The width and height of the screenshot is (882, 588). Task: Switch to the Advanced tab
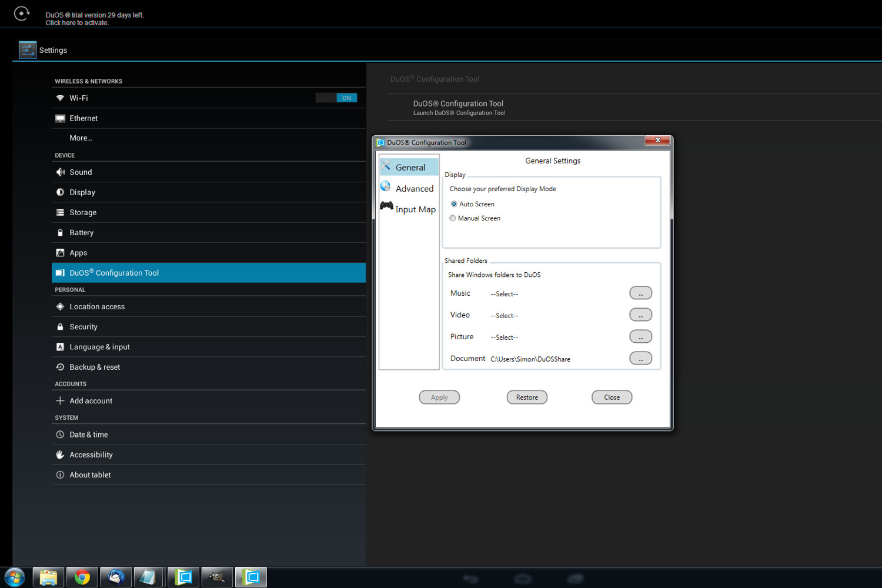(x=409, y=188)
